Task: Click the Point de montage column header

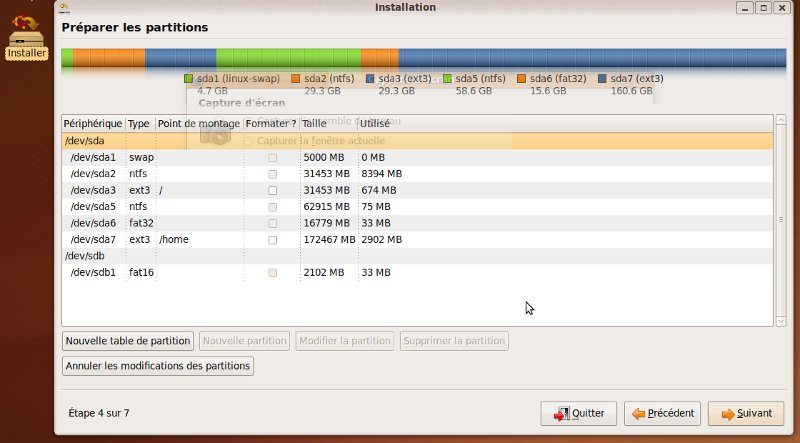Action: point(199,124)
